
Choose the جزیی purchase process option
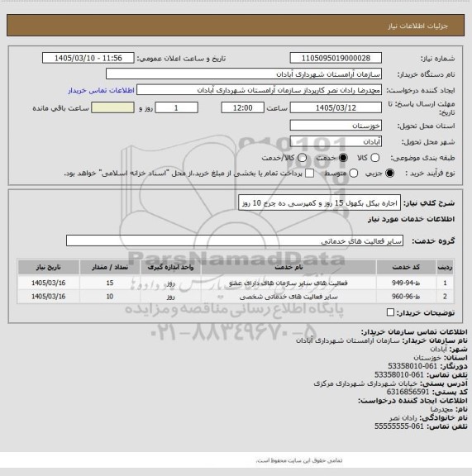point(389,173)
